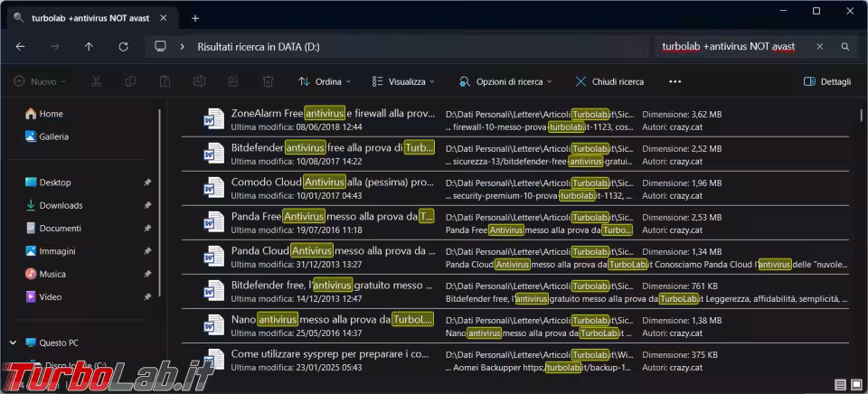Click Word icon of Comodo Cloud result
The height and width of the screenshot is (394, 868).
213,188
